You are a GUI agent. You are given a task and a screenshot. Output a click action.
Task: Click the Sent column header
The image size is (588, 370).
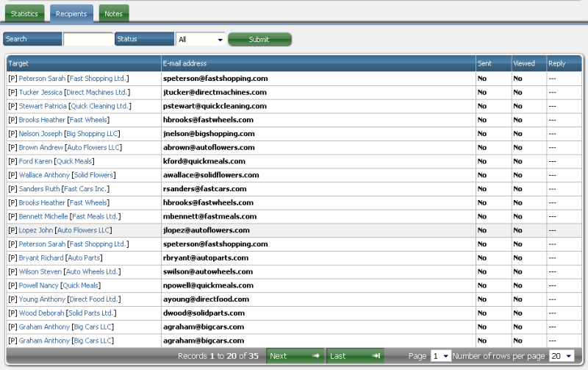pyautogui.click(x=484, y=64)
